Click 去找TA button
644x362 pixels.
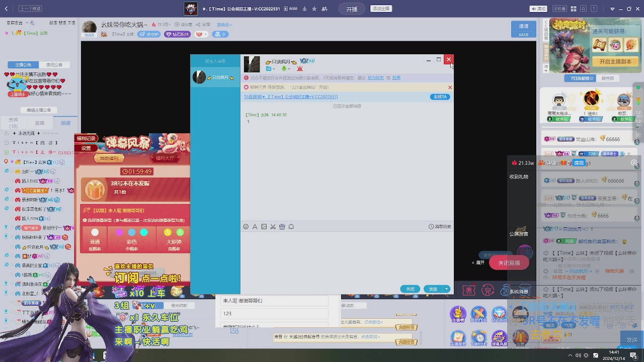[440, 97]
